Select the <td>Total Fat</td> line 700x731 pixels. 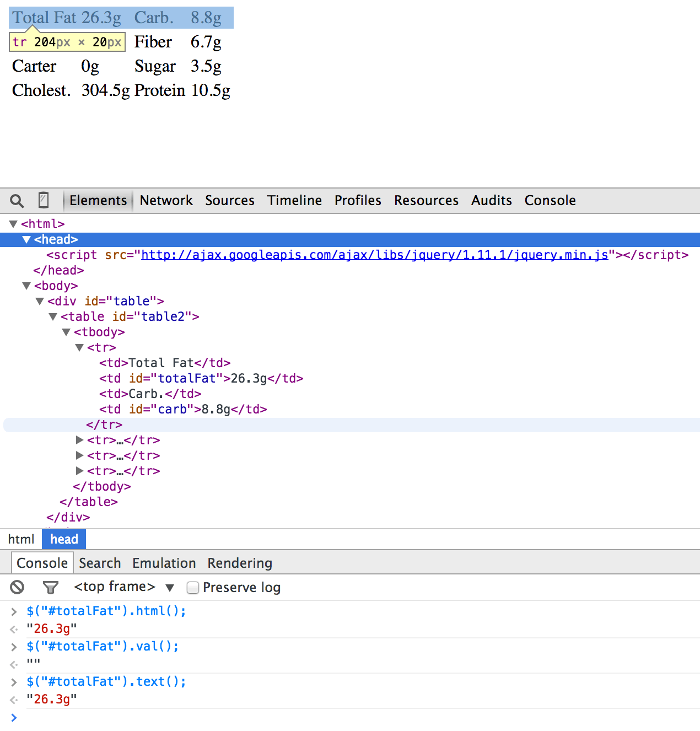165,363
